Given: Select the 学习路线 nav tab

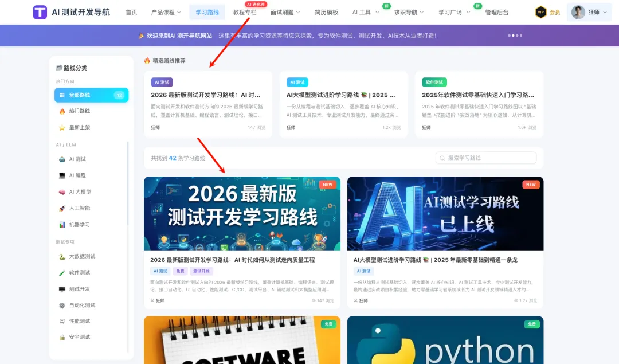Looking at the screenshot, I should click(x=207, y=12).
